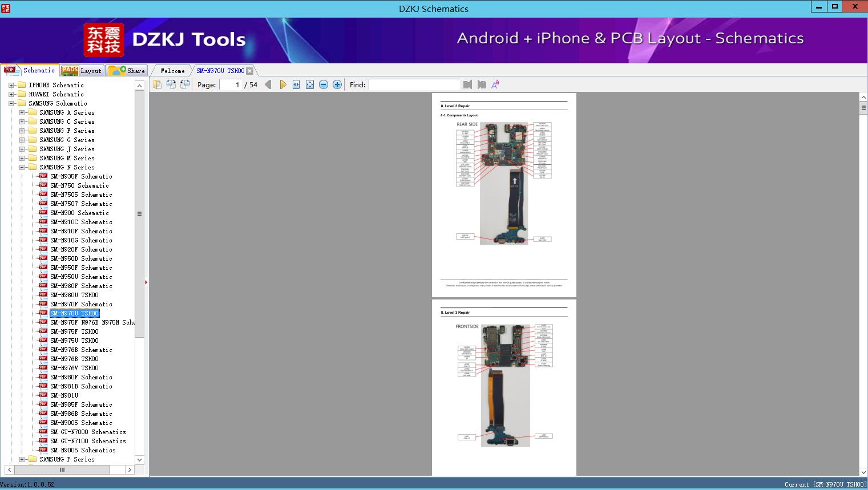This screenshot has width=868, height=490.
Task: Click the DZKJ app icon in the title bar
Action: pyautogui.click(x=6, y=8)
